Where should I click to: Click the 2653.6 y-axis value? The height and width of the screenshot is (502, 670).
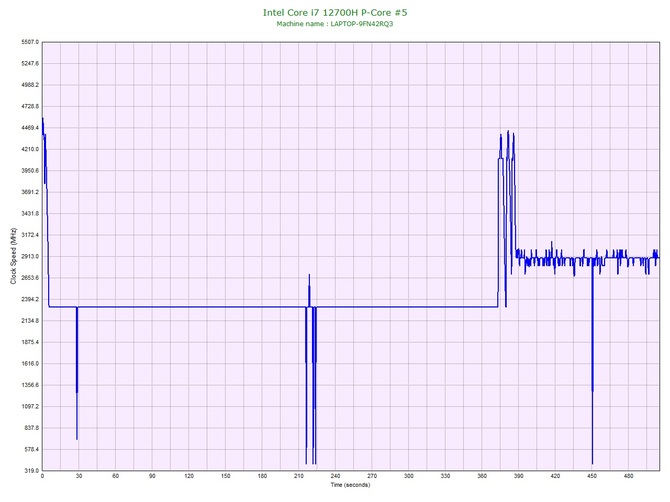[x=30, y=278]
